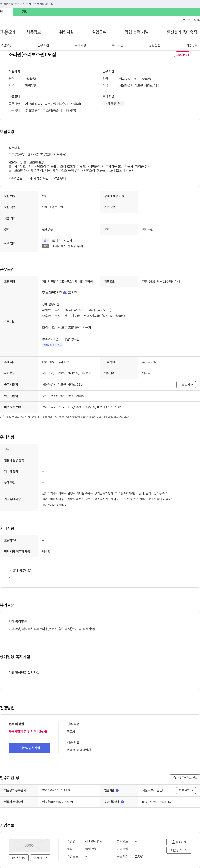The height and width of the screenshot is (868, 200).
Task: Report via 거짓구인광고 신고 button
Action: coord(185,777)
